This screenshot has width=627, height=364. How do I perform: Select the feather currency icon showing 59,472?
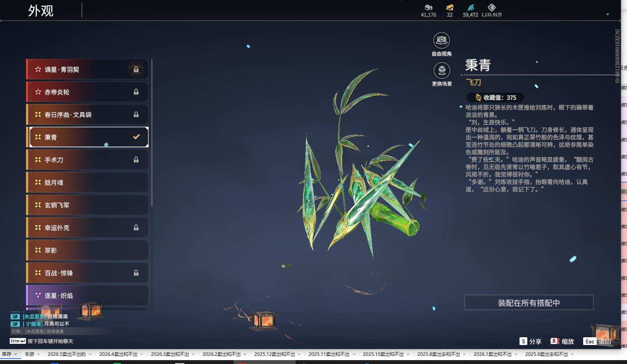pyautogui.click(x=470, y=7)
